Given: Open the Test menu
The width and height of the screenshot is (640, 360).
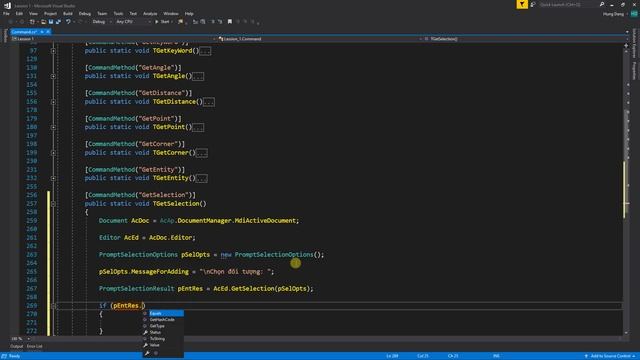Looking at the screenshot, I should click(x=133, y=13).
